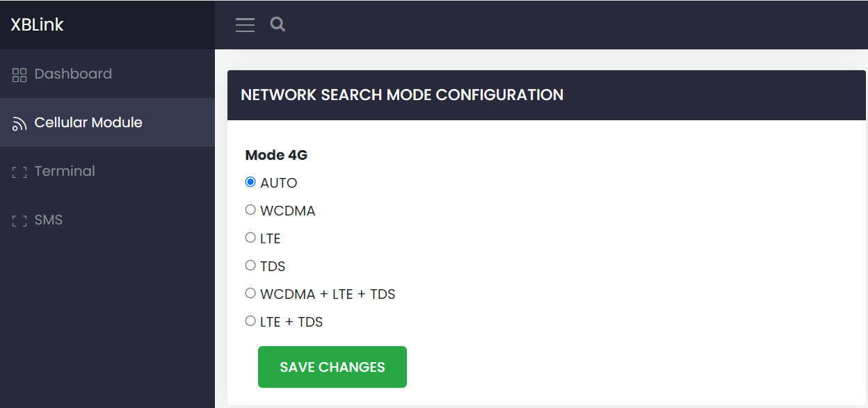Pick the TDS only radio option
The height and width of the screenshot is (408, 868).
(x=250, y=266)
